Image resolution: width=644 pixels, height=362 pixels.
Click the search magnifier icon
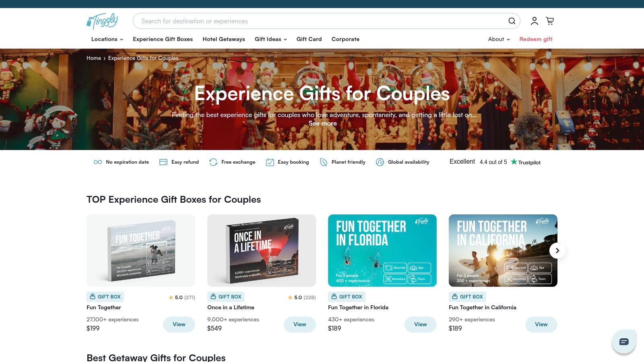(x=512, y=21)
